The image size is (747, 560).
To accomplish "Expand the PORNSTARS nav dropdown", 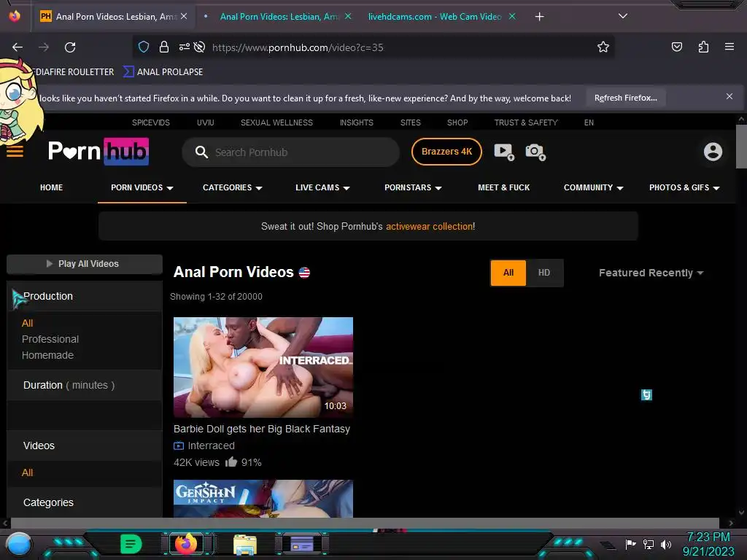I will (x=413, y=187).
